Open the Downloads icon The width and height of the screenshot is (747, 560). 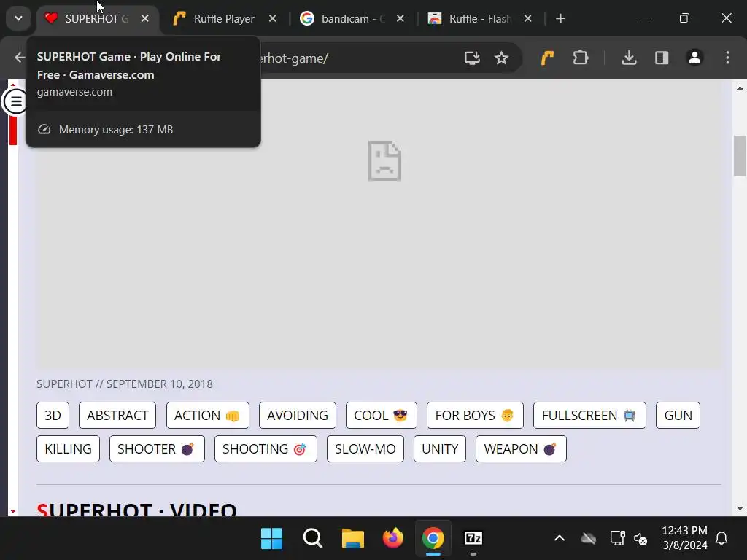click(x=629, y=58)
